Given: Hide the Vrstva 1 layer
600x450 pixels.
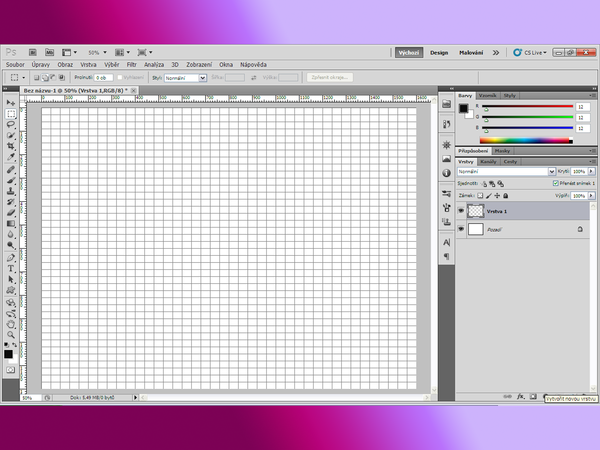Looking at the screenshot, I should coord(461,211).
